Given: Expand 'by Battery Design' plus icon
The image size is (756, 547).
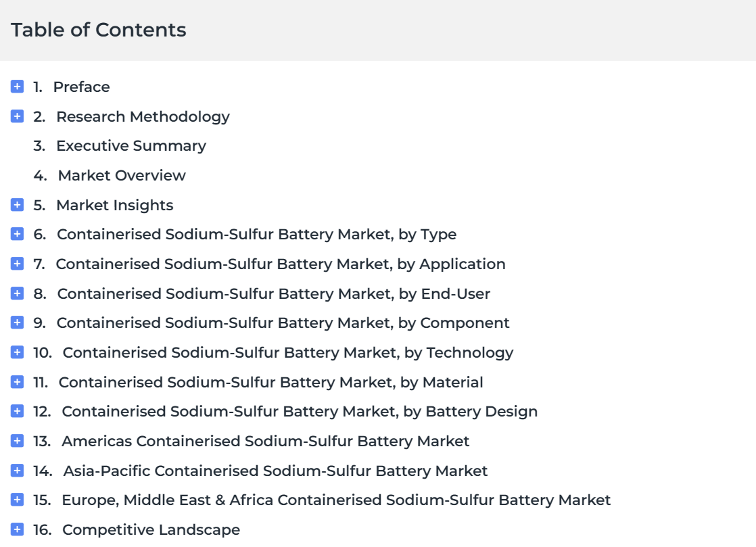Looking at the screenshot, I should tap(17, 411).
